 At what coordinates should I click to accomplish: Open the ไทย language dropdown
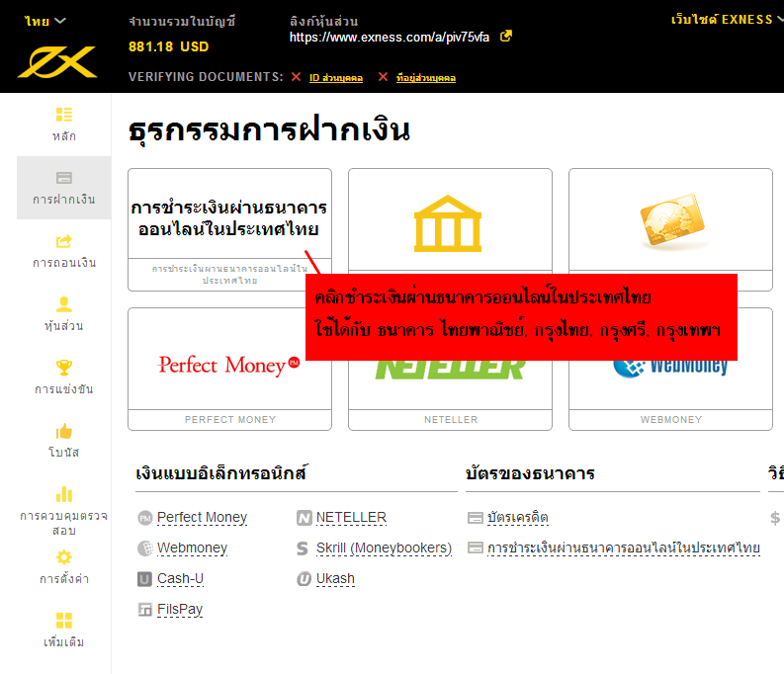tap(45, 21)
